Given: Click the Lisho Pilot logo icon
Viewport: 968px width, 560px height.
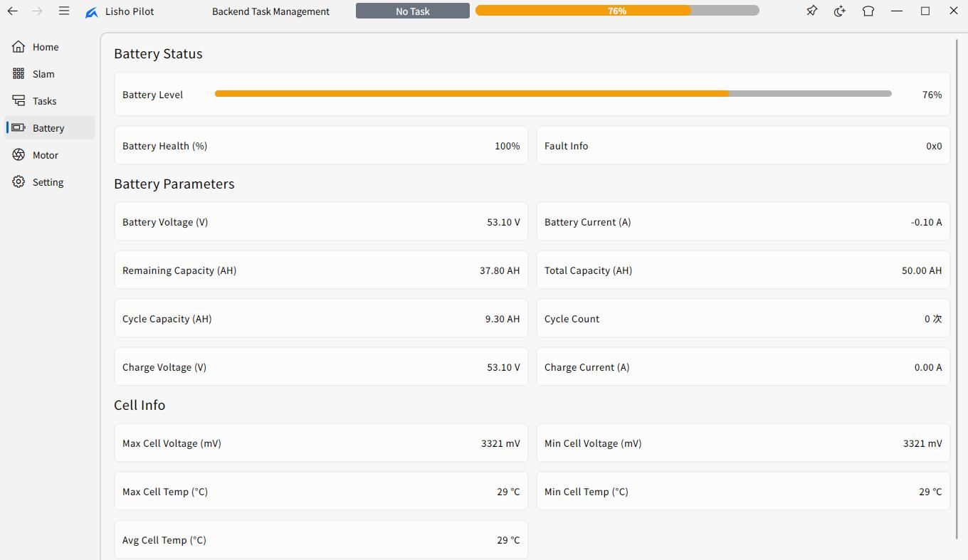Looking at the screenshot, I should coord(91,12).
